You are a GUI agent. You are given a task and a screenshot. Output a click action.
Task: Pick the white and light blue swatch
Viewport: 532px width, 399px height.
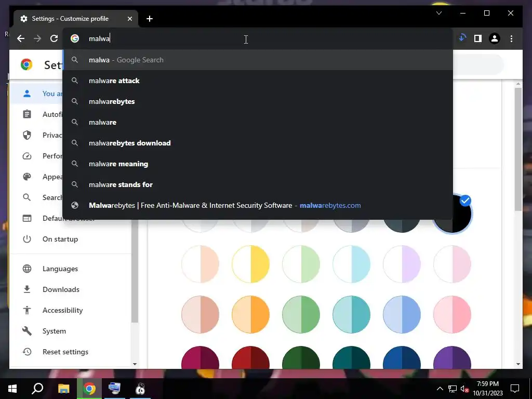[351, 264]
